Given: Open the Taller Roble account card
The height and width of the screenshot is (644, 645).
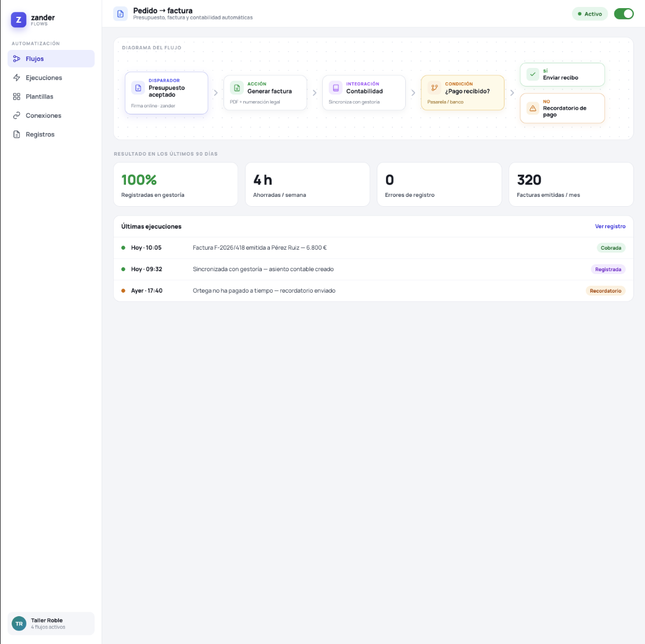Looking at the screenshot, I should point(51,624).
